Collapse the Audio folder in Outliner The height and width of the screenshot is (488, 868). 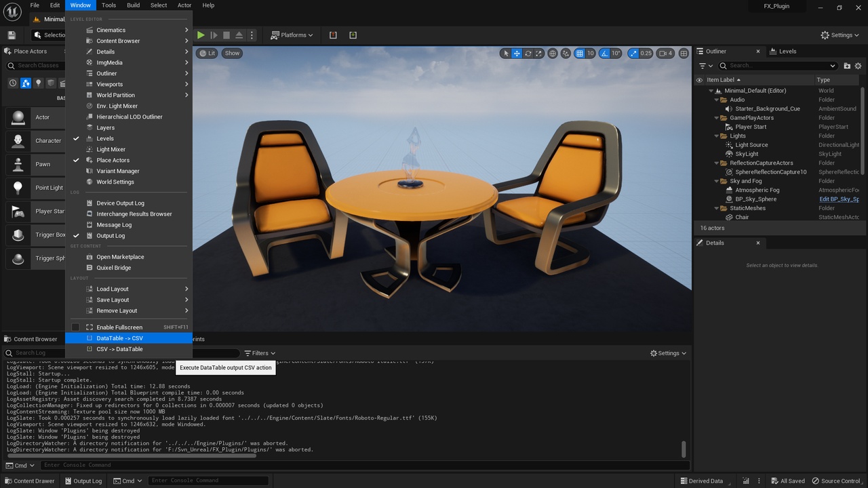pos(716,100)
